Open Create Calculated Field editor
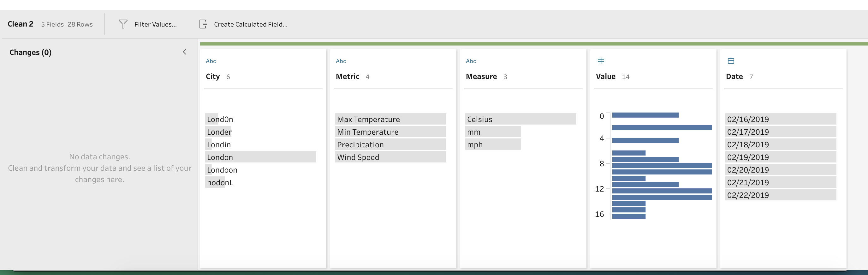 [250, 24]
